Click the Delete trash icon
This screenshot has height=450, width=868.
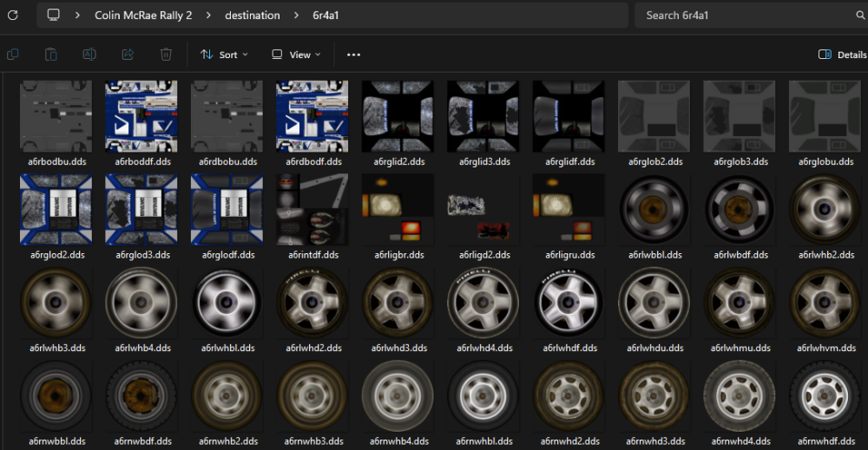[x=166, y=54]
